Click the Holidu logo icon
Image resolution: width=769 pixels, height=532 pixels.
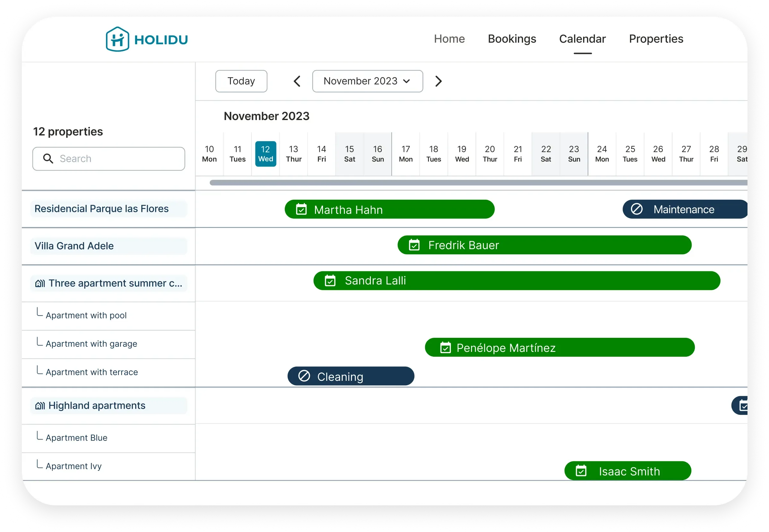coord(117,39)
